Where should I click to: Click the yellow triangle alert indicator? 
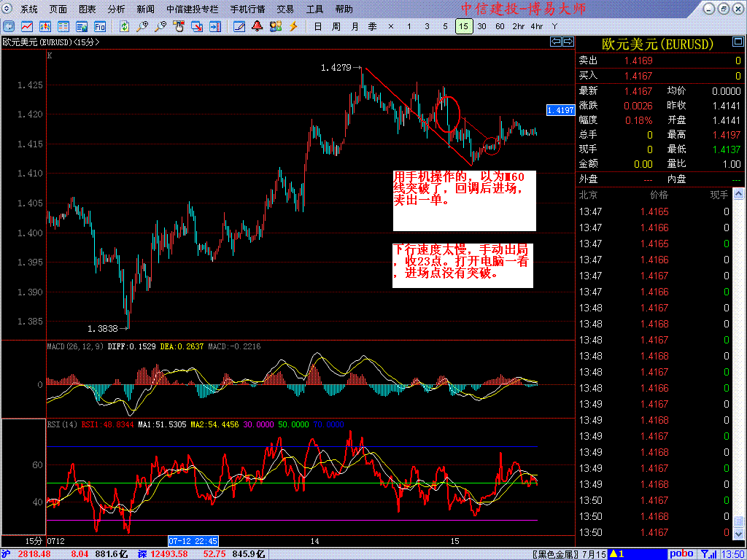click(614, 554)
